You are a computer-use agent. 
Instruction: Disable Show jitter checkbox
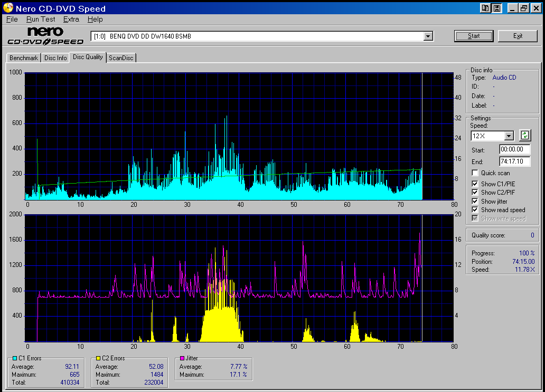click(x=475, y=201)
